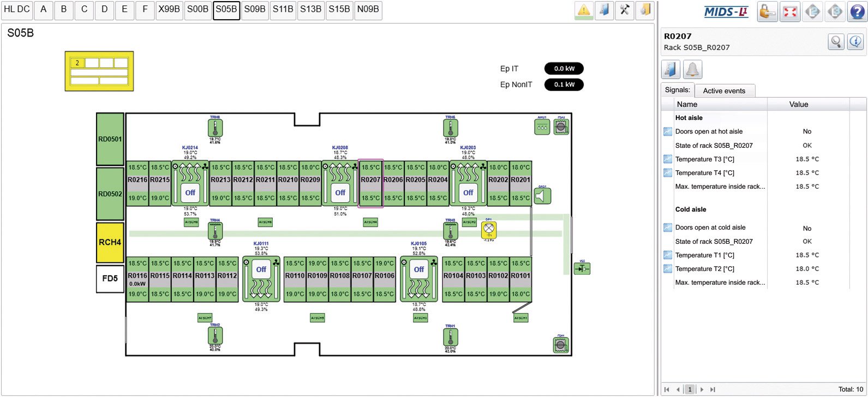Open the blue question mark help icon

pyautogui.click(x=858, y=11)
